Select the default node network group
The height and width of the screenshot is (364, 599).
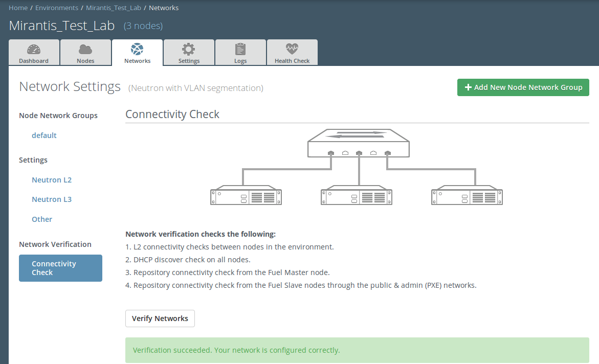[44, 135]
